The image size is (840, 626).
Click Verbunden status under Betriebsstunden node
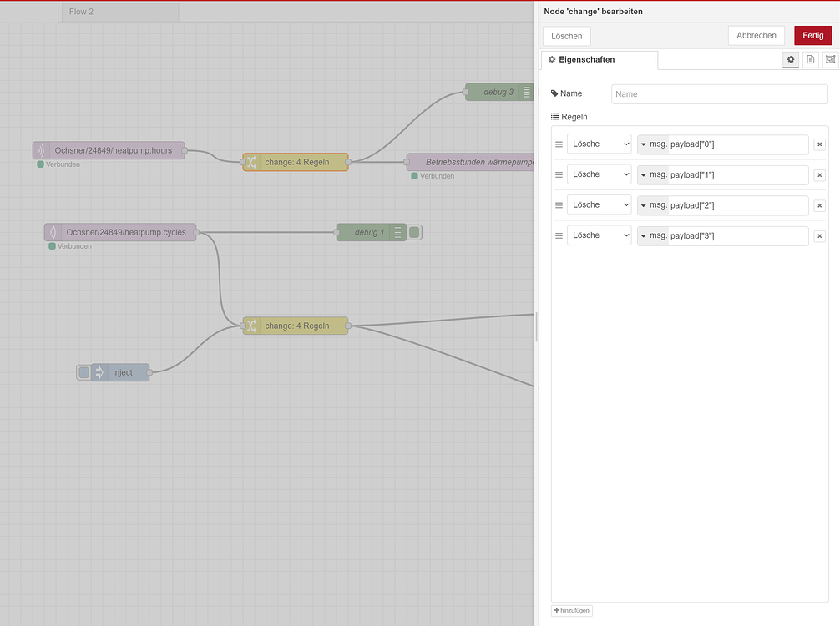click(x=433, y=176)
